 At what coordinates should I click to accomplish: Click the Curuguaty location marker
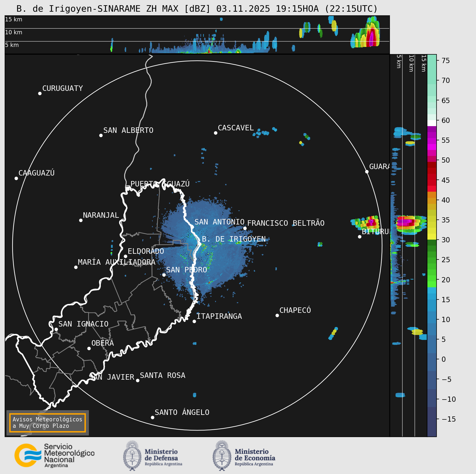coord(40,94)
